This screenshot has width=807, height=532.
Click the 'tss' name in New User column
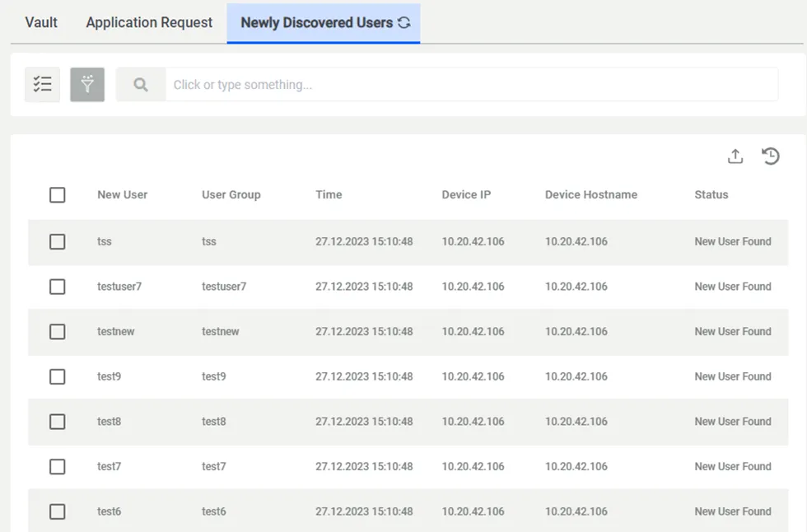(105, 241)
